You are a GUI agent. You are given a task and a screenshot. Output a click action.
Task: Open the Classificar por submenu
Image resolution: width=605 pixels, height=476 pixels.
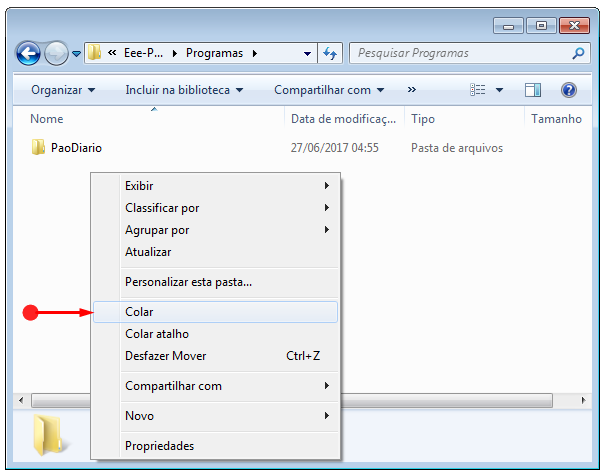coord(215,208)
